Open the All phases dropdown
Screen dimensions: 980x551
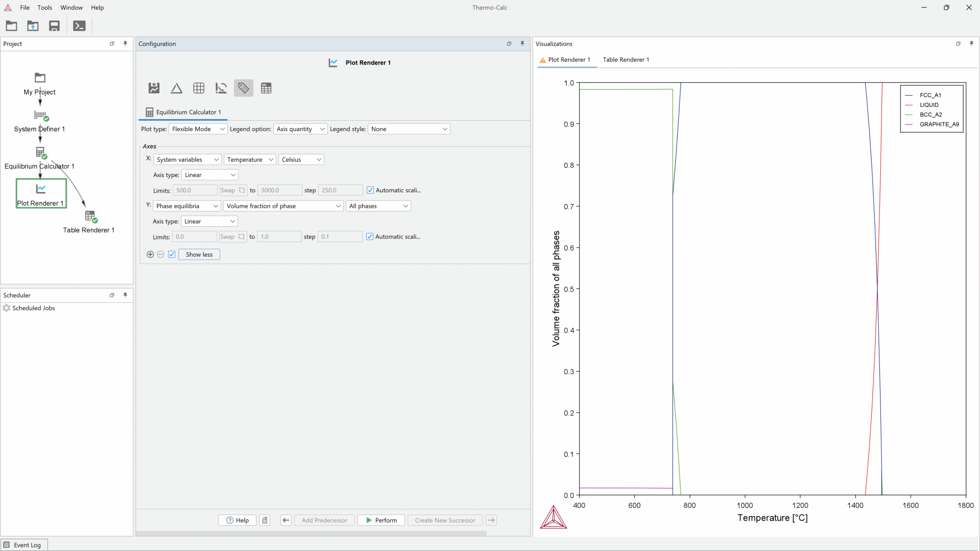click(x=378, y=206)
